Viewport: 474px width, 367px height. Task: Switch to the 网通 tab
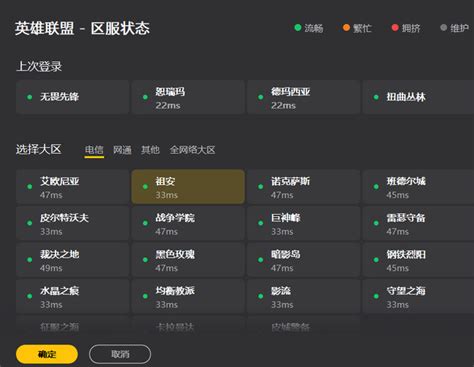[122, 150]
